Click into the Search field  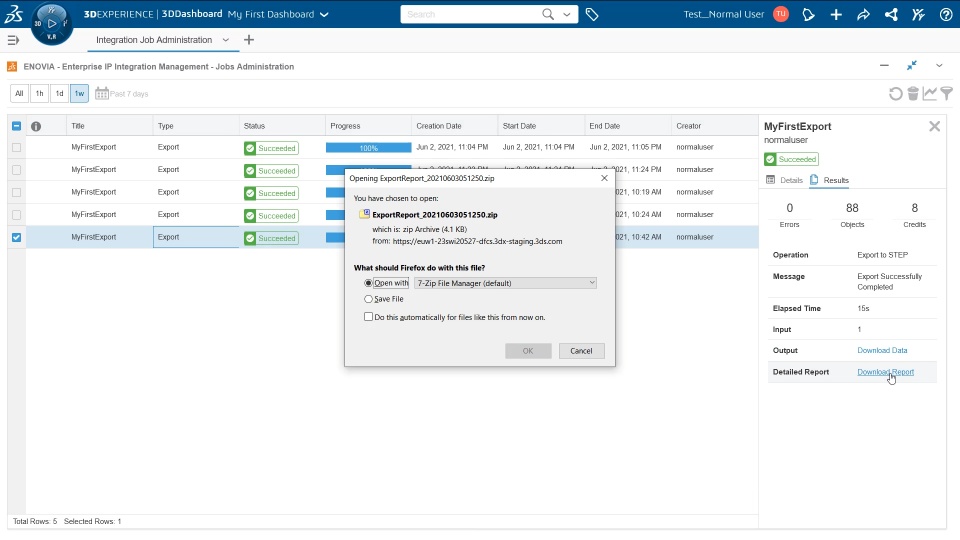coord(471,14)
